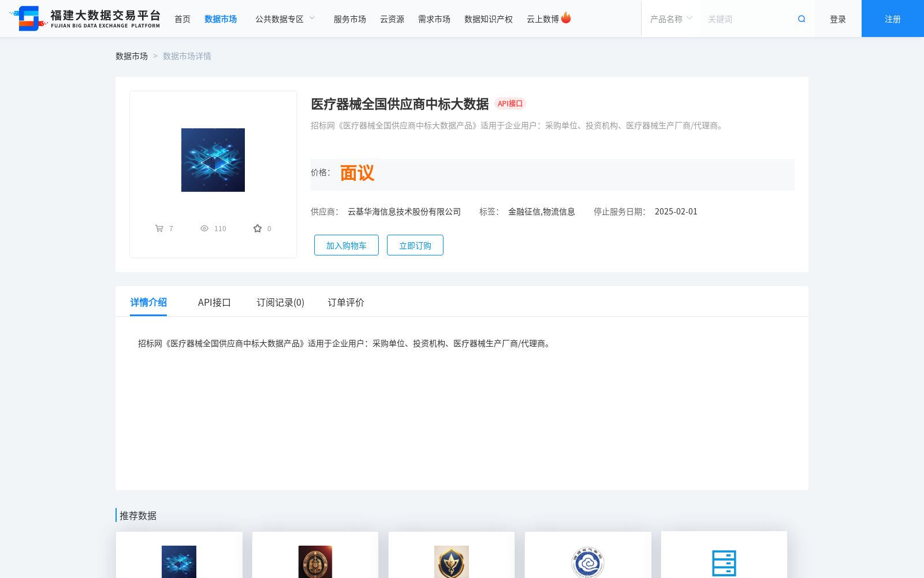Click the 数据市场详情 breadcrumb
Screen dimensions: 924x578
coord(187,56)
